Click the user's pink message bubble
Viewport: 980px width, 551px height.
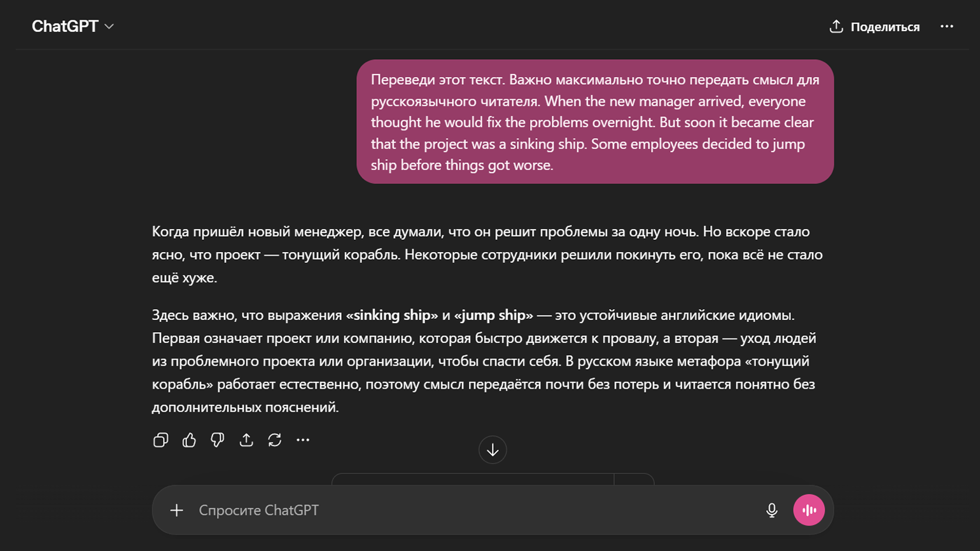click(x=594, y=122)
